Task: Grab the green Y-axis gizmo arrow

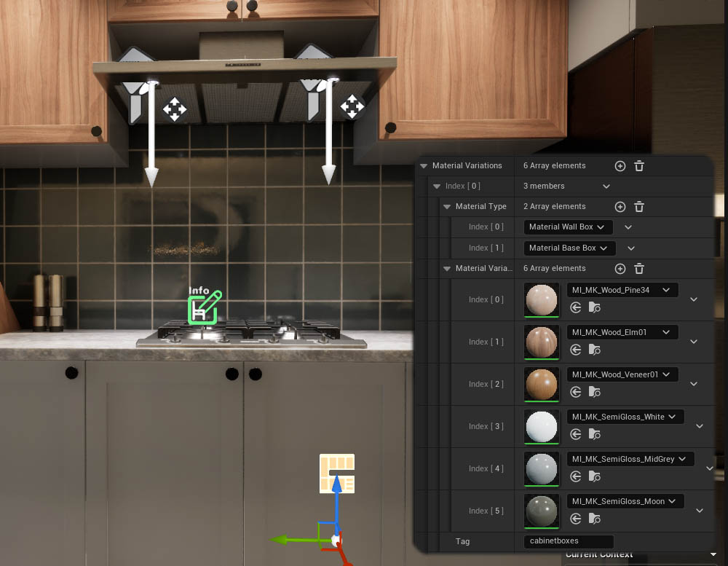Action: tap(296, 540)
